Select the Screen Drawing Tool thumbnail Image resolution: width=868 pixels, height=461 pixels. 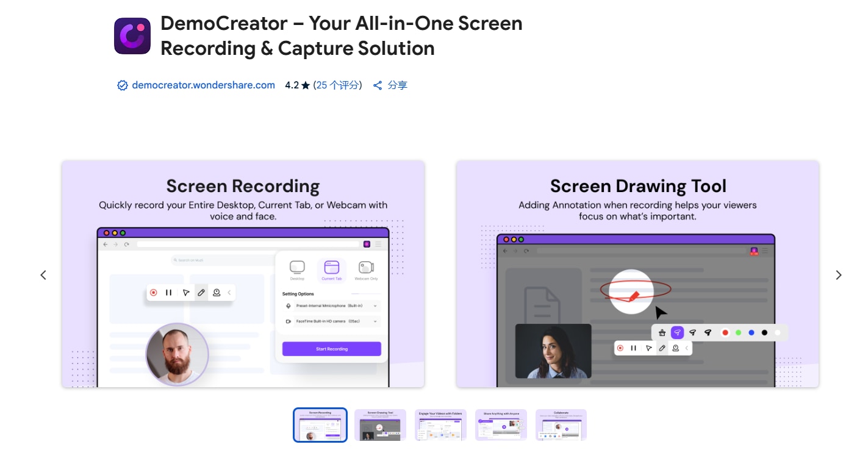380,424
